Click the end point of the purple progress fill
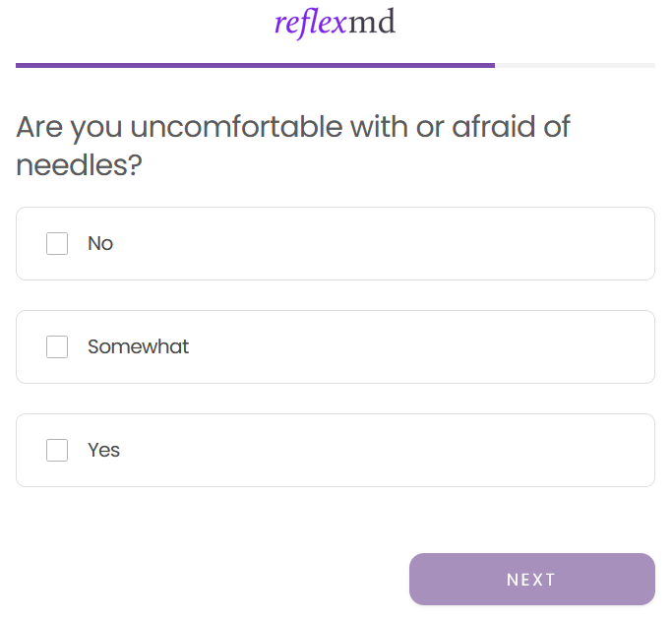Image resolution: width=672 pixels, height=621 pixels. tap(494, 65)
